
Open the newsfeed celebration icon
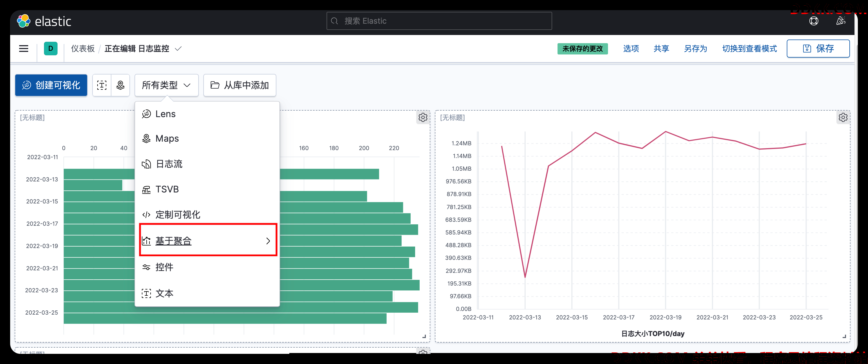coord(840,21)
